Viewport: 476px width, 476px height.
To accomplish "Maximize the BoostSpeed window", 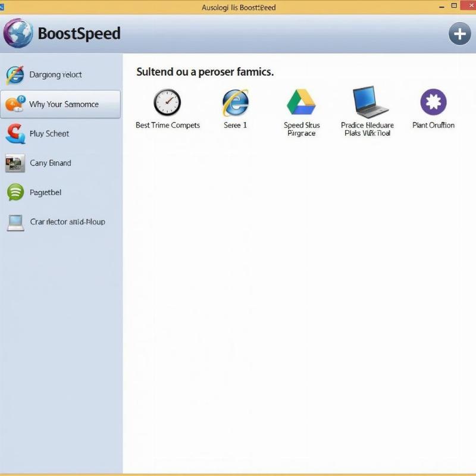I will tap(454, 7).
